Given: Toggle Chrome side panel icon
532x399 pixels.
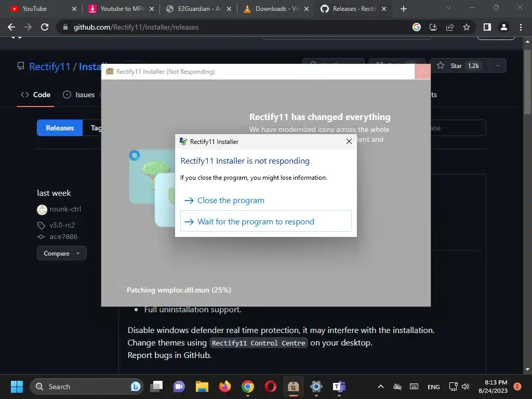Looking at the screenshot, I should pyautogui.click(x=487, y=27).
